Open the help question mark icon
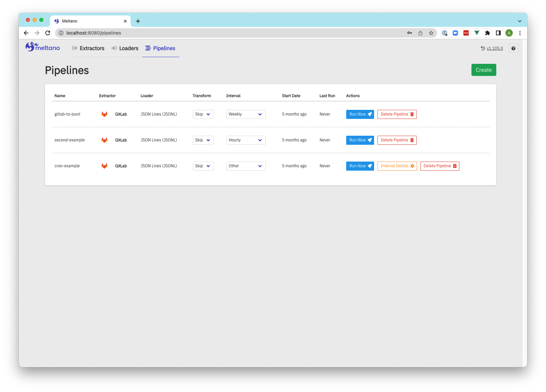 pyautogui.click(x=513, y=48)
